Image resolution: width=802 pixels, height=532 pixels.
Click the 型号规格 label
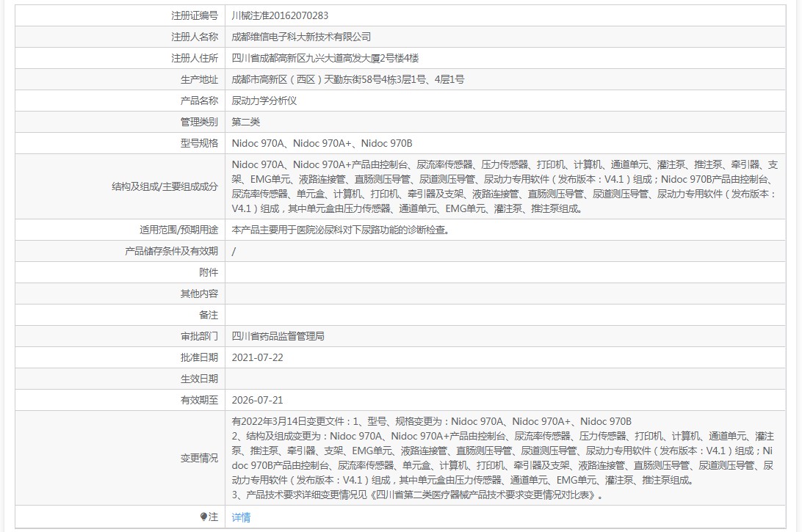[199, 144]
